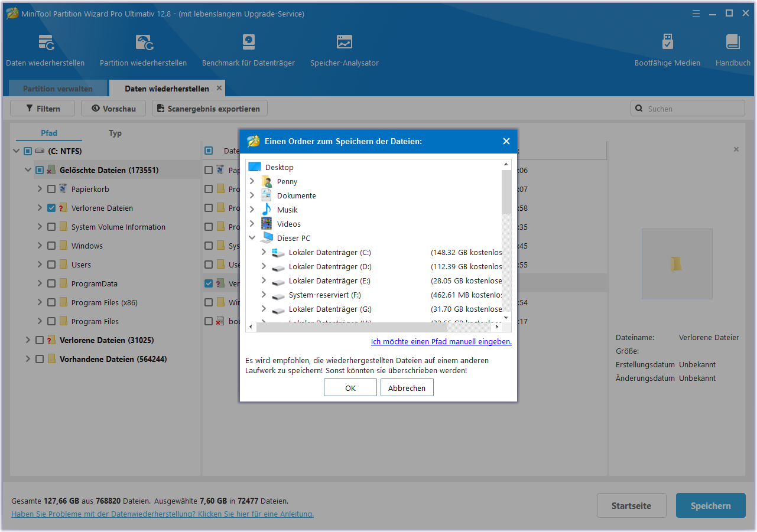The image size is (757, 532).
Task: Select the Musik note icon
Action: 267,210
